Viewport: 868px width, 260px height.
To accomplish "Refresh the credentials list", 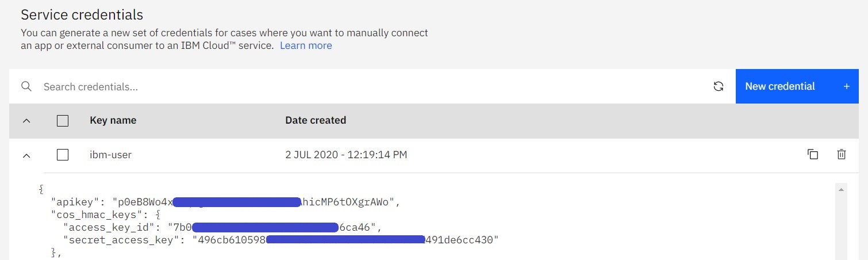I will pyautogui.click(x=718, y=87).
